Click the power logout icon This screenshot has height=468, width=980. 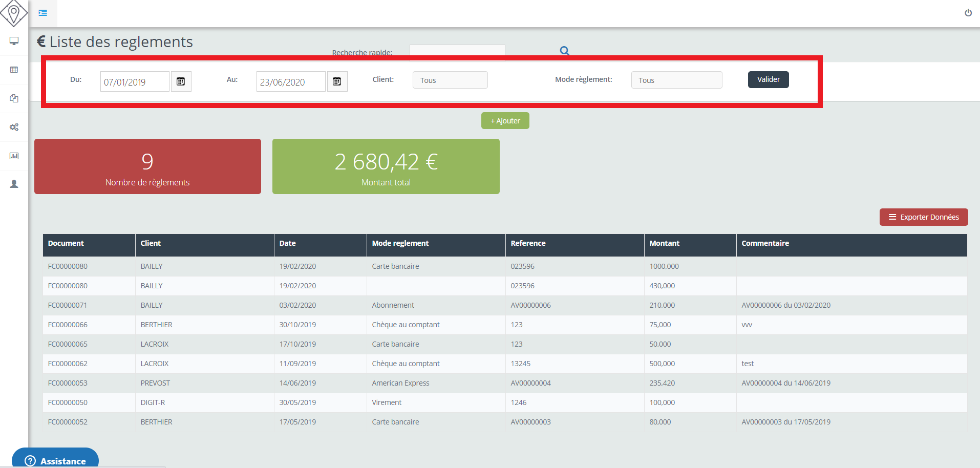968,13
